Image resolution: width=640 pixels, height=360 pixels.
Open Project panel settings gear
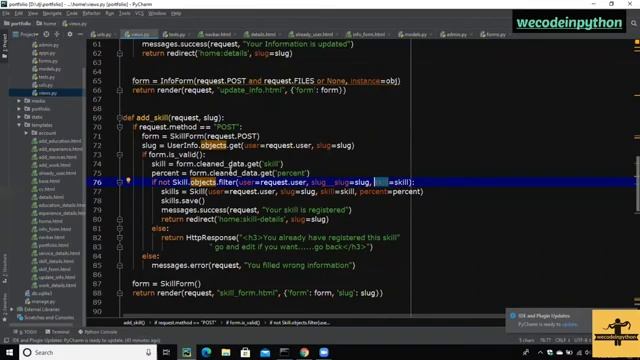click(x=70, y=35)
